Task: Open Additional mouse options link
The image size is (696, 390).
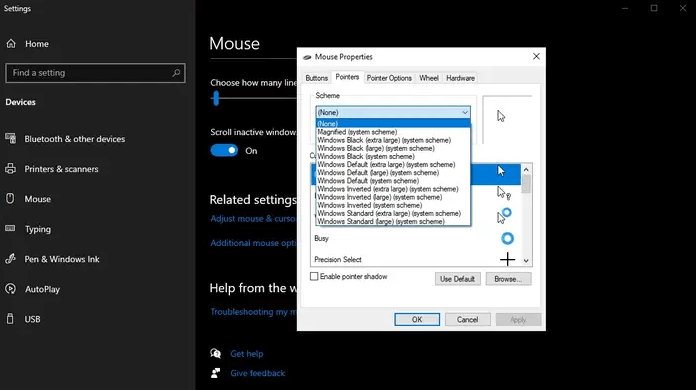Action: [253, 243]
